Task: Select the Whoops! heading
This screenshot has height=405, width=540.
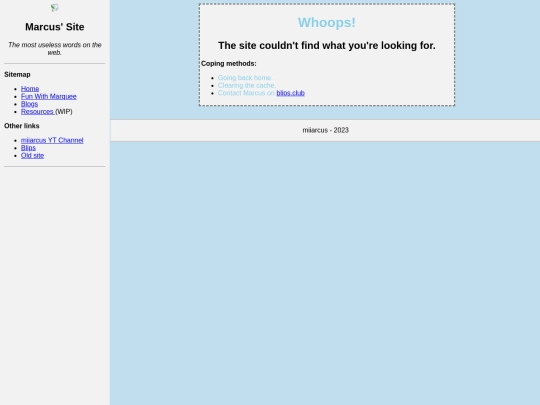Action: tap(326, 23)
